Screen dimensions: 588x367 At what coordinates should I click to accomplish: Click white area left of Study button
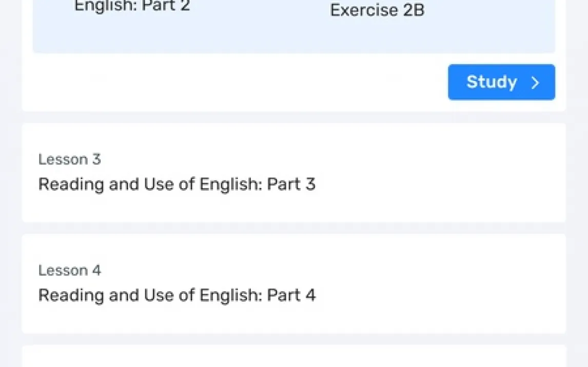(x=231, y=82)
